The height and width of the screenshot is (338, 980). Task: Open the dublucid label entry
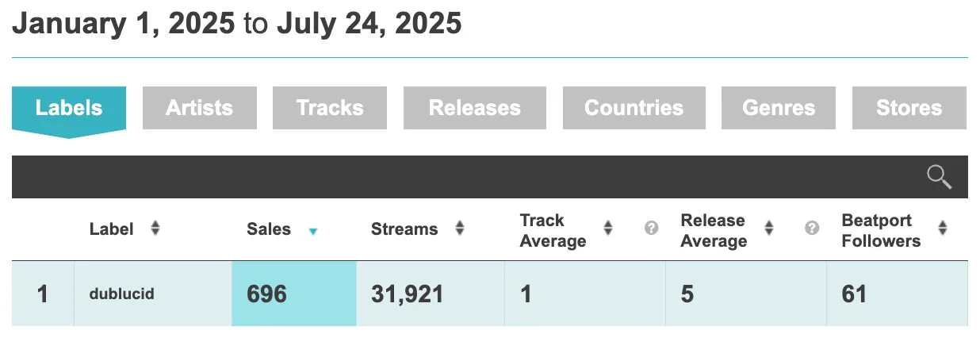coord(121,294)
